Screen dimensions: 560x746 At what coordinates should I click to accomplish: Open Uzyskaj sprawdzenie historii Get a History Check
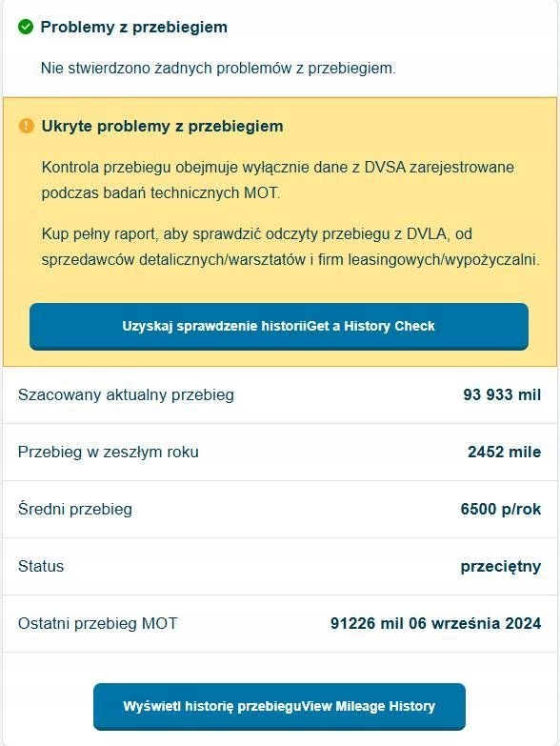coord(279,327)
